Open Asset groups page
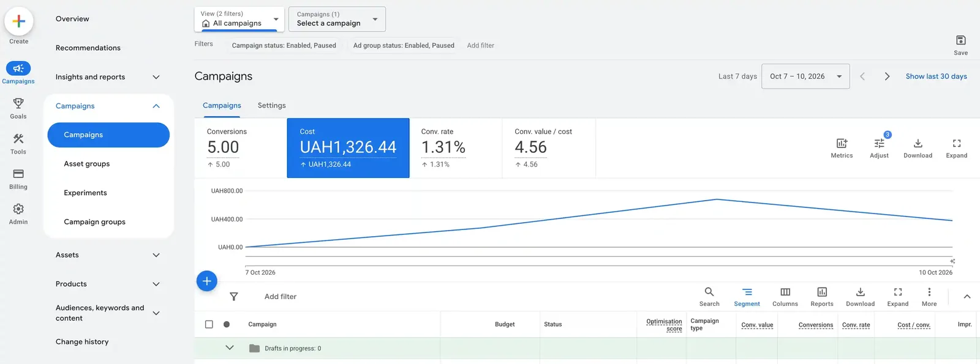 click(x=87, y=164)
